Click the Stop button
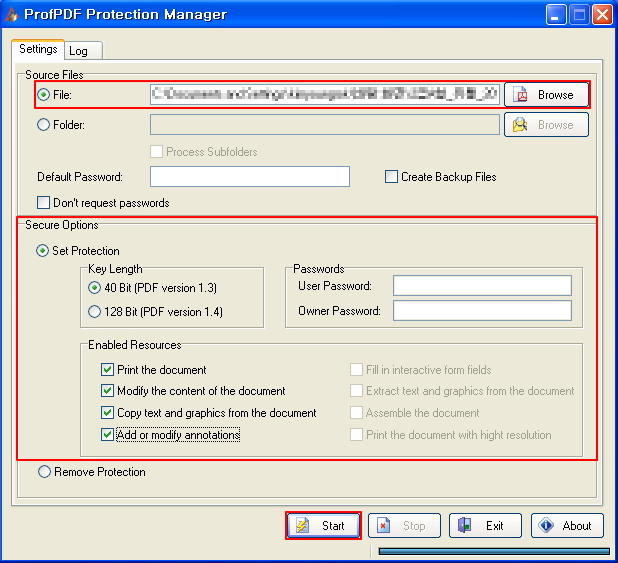The width and height of the screenshot is (618, 563). pos(404,526)
